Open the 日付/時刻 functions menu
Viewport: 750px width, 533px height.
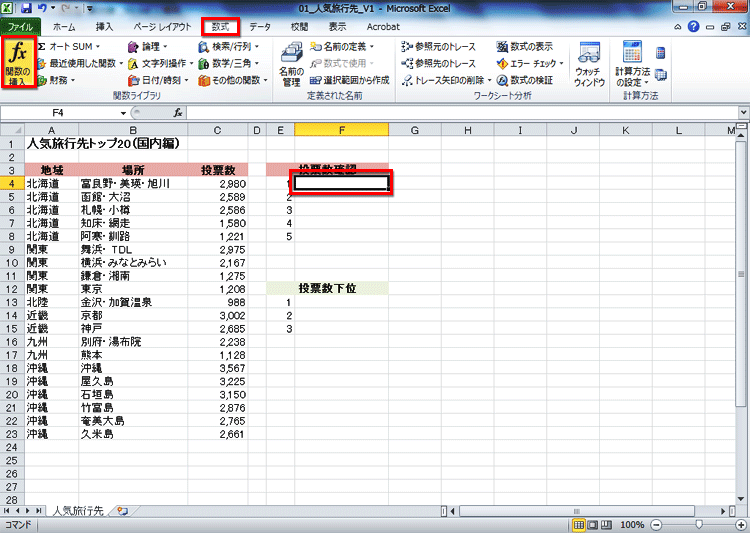159,80
